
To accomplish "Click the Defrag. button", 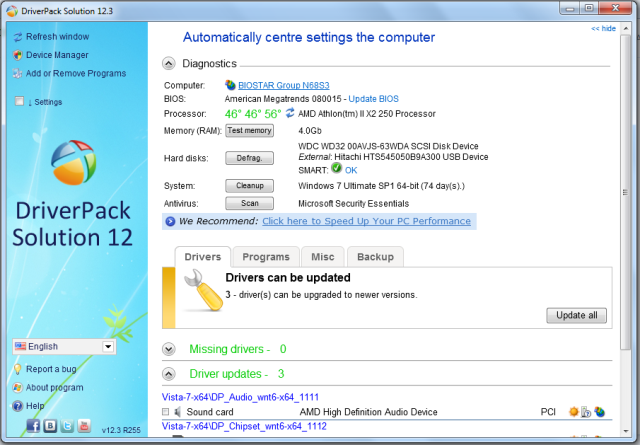I will [x=249, y=158].
